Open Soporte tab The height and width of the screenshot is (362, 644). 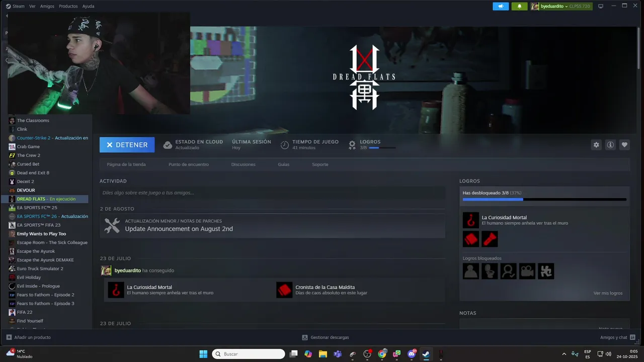click(x=320, y=164)
